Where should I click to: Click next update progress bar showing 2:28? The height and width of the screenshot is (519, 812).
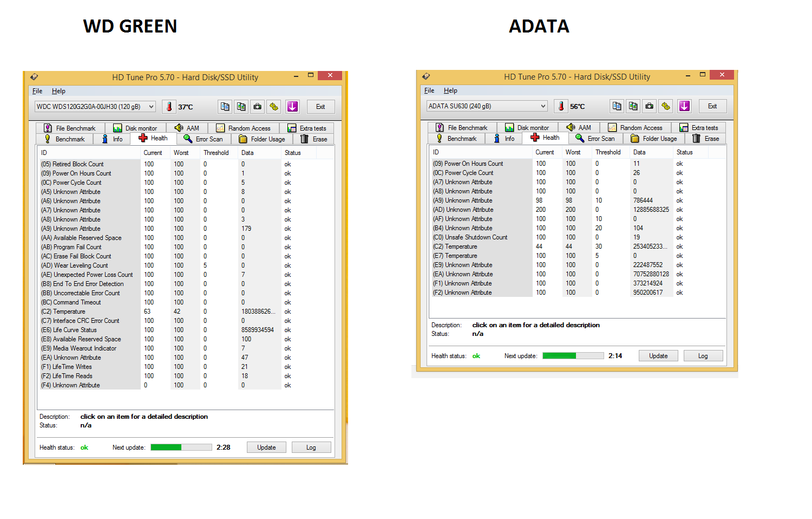tap(181, 447)
